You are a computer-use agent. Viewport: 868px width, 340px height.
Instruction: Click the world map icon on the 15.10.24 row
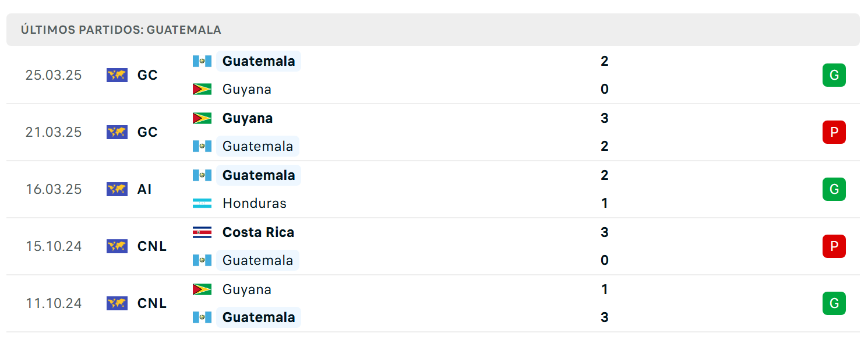pyautogui.click(x=117, y=246)
